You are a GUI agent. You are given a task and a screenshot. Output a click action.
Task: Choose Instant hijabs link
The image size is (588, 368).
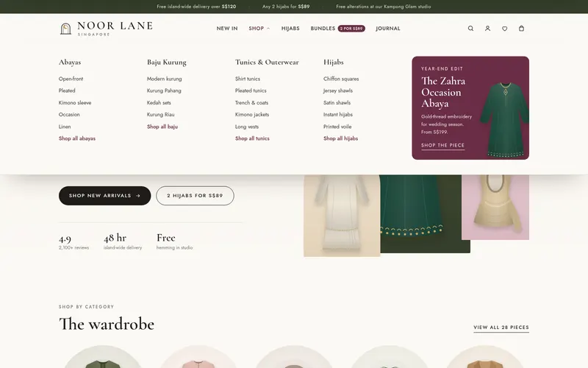click(338, 115)
